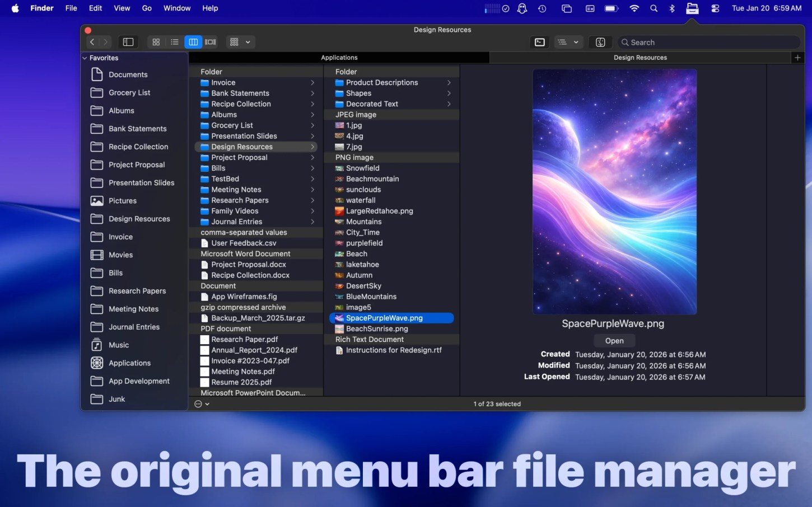Click the back navigation arrow
This screenshot has height=507, width=812.
click(x=91, y=42)
